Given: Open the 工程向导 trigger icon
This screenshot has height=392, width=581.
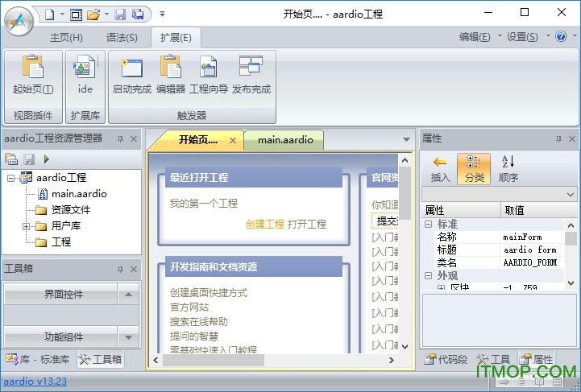Looking at the screenshot, I should [209, 69].
